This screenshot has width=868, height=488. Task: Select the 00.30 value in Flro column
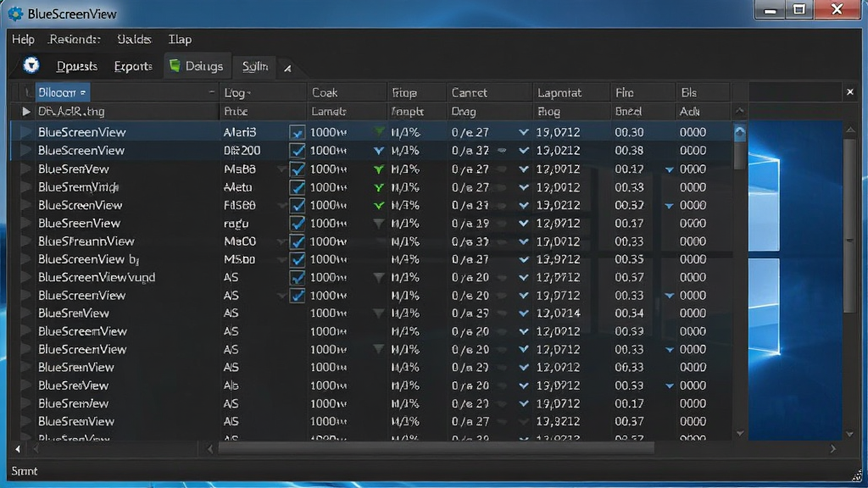(629, 132)
